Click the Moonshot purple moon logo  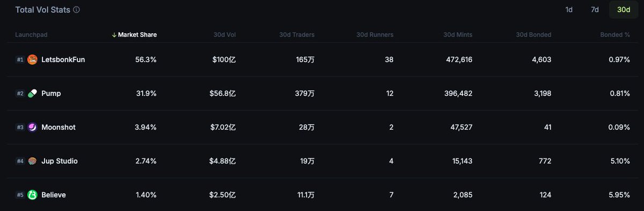32,127
